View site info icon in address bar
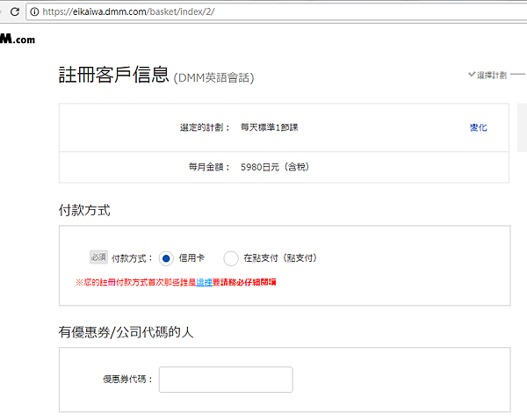 (x=34, y=11)
